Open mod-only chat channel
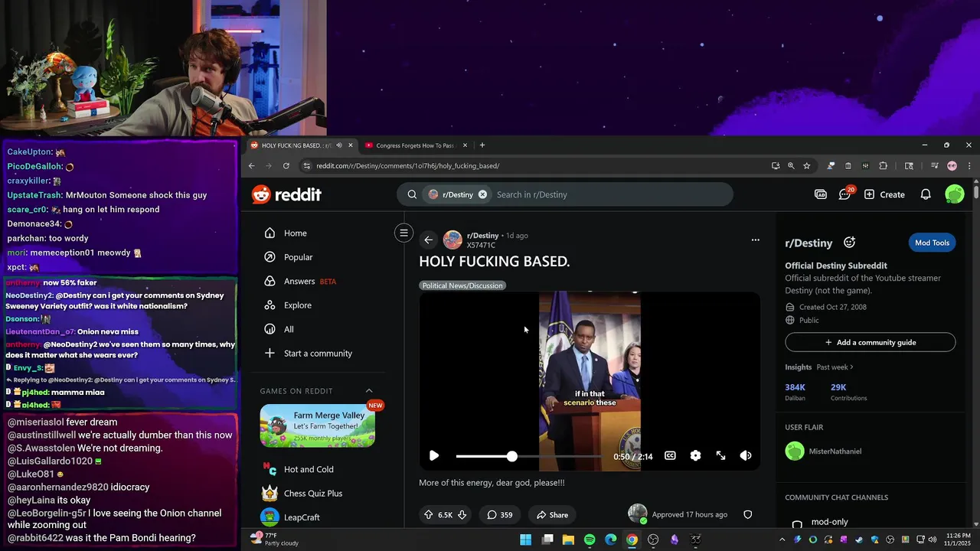The height and width of the screenshot is (551, 980). pyautogui.click(x=829, y=523)
